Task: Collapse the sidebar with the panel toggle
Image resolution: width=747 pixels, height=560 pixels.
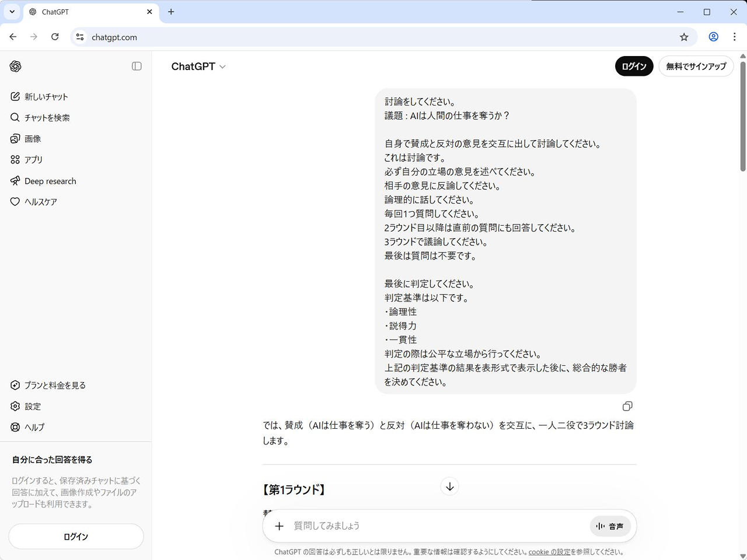Action: [137, 66]
